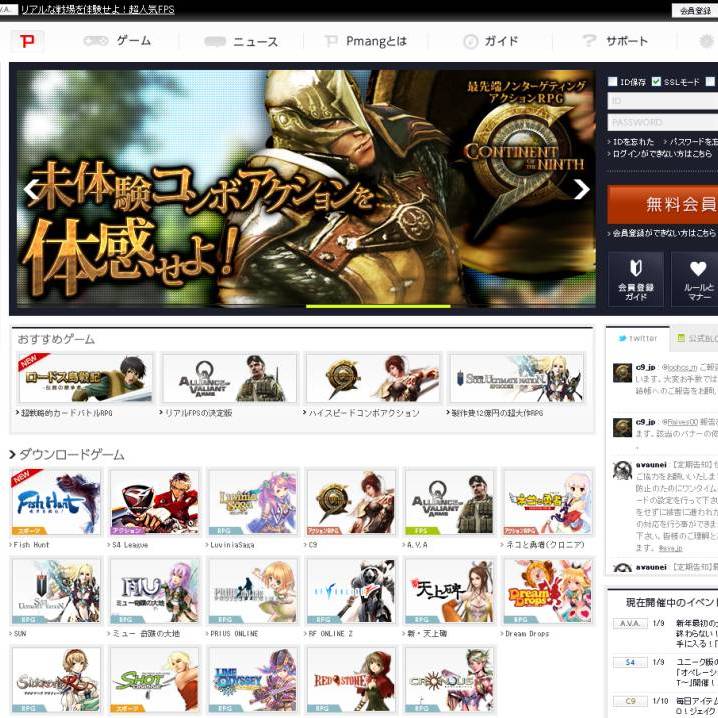Open the ネコと勇者(クロニア) game icon
718x718 pixels.
pyautogui.click(x=548, y=502)
